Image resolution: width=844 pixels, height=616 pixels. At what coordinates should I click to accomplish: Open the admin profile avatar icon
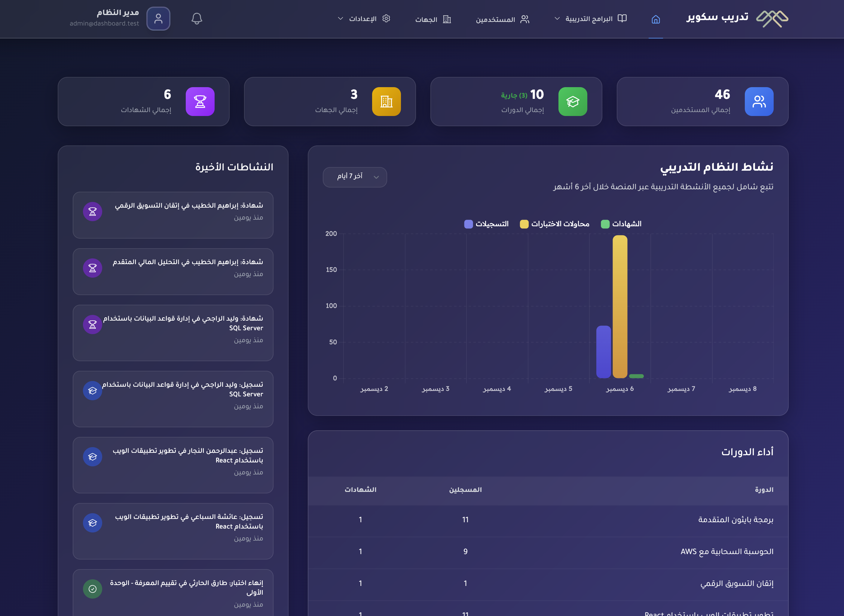158,19
